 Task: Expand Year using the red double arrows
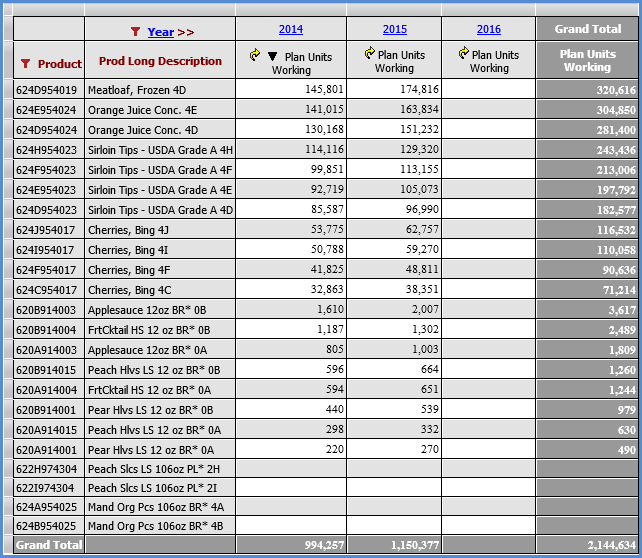pyautogui.click(x=186, y=32)
